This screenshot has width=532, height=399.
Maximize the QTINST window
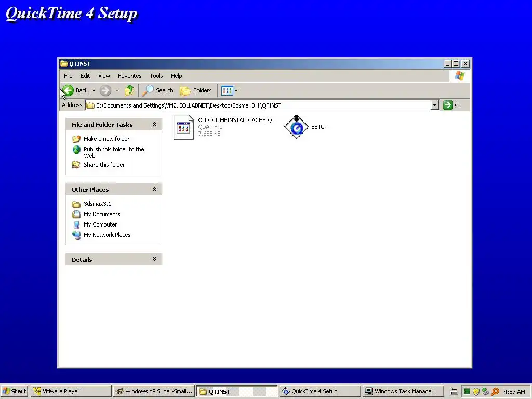point(456,64)
